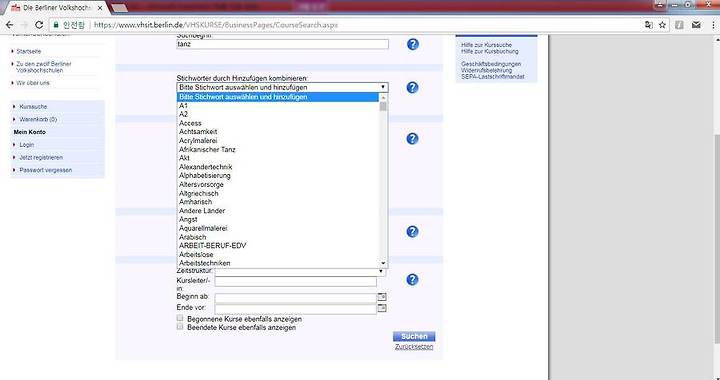Go to Kurssuche in the sidebar
The height and width of the screenshot is (380, 720).
33,106
